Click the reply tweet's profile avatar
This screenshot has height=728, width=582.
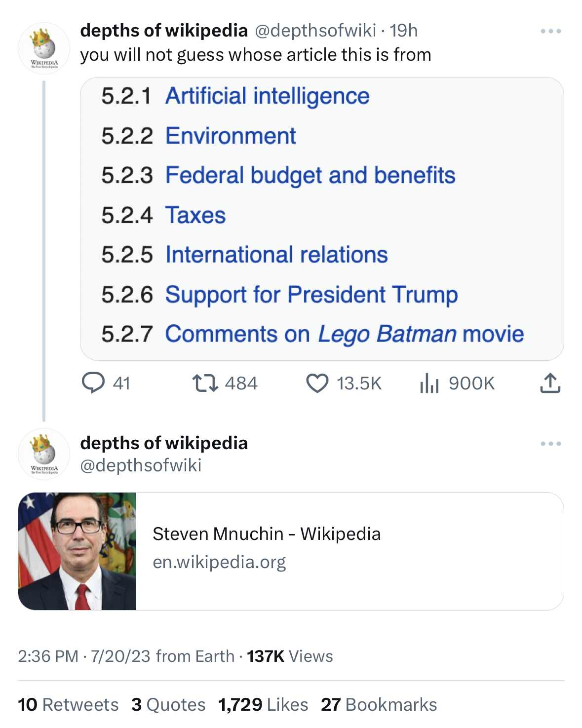click(44, 454)
